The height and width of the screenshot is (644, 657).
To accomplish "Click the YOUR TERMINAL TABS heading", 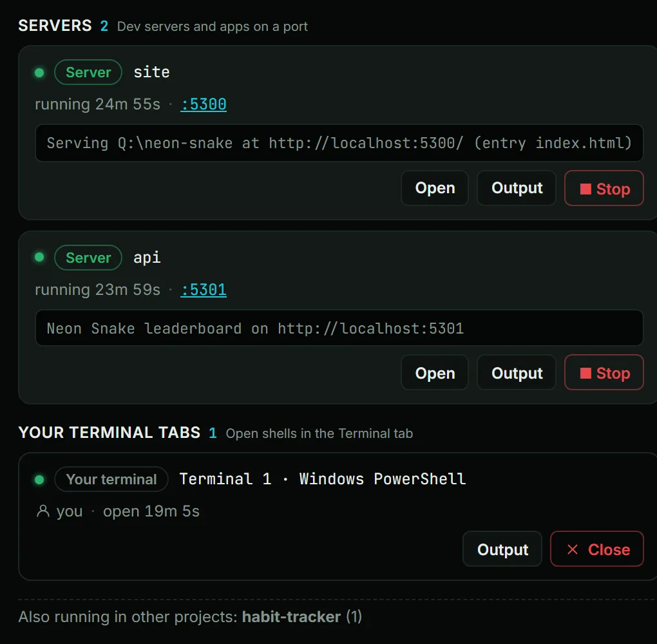I will (110, 433).
